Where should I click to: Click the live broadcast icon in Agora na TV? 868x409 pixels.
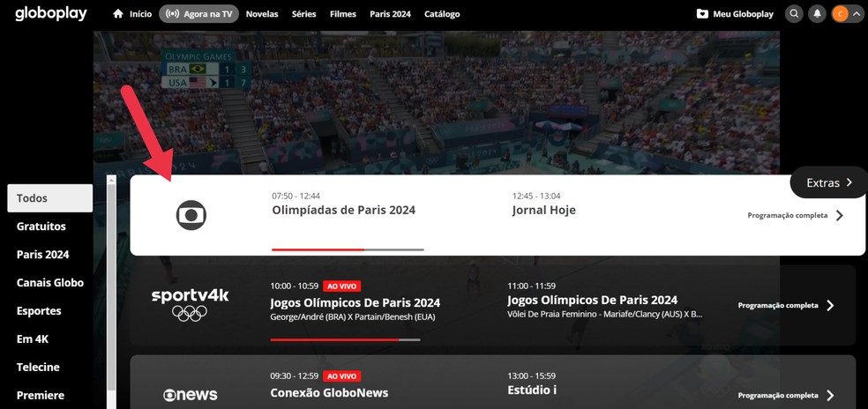[x=172, y=14]
